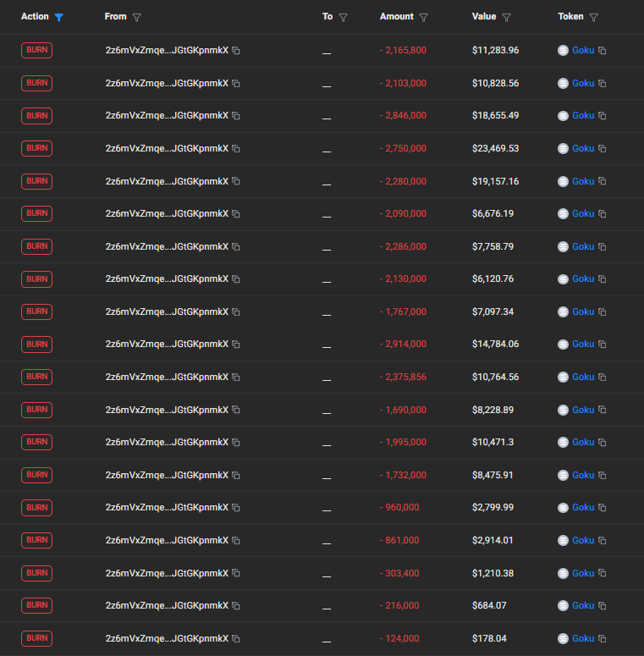Image resolution: width=644 pixels, height=656 pixels.
Task: Select the value '$7,097.34'
Action: coord(493,311)
